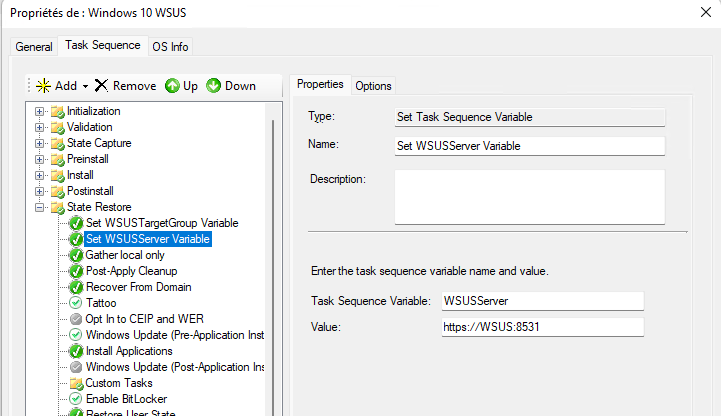721x416 pixels.
Task: Expand the State Capture group
Action: pyautogui.click(x=40, y=143)
